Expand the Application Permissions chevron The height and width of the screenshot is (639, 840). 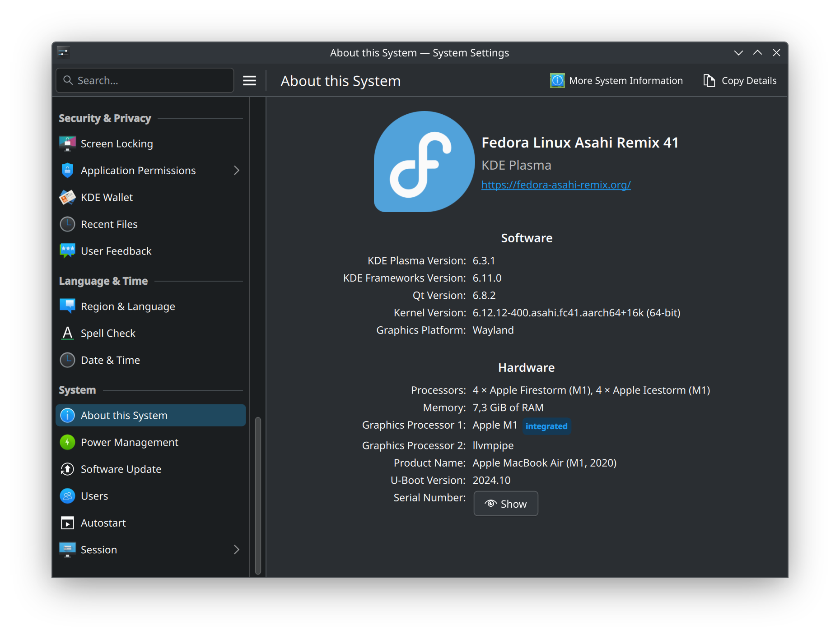237,171
